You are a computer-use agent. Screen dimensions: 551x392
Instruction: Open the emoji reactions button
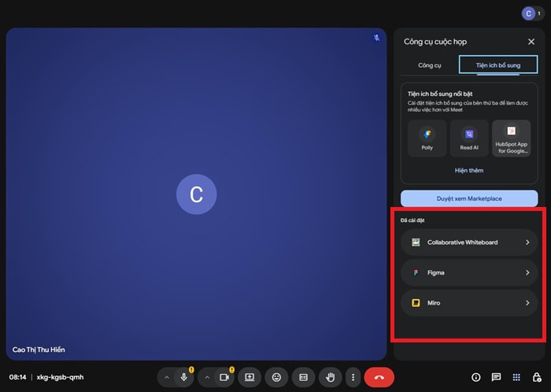[276, 378]
